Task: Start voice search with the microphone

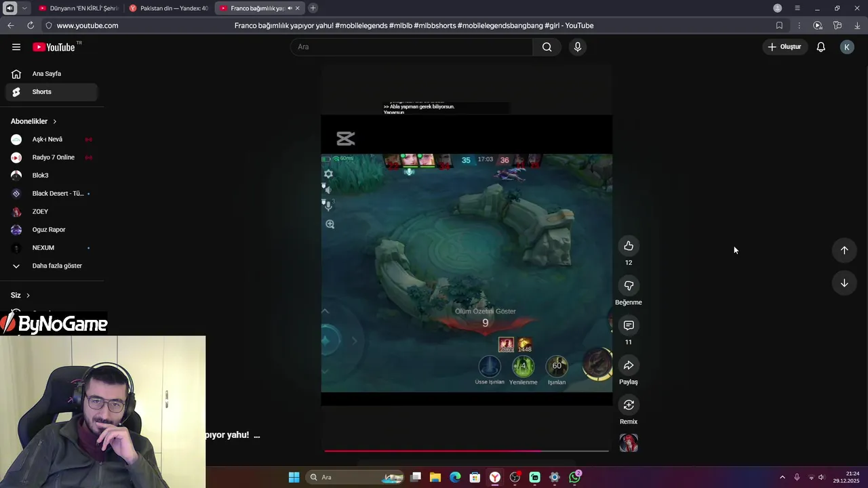Action: tap(578, 47)
